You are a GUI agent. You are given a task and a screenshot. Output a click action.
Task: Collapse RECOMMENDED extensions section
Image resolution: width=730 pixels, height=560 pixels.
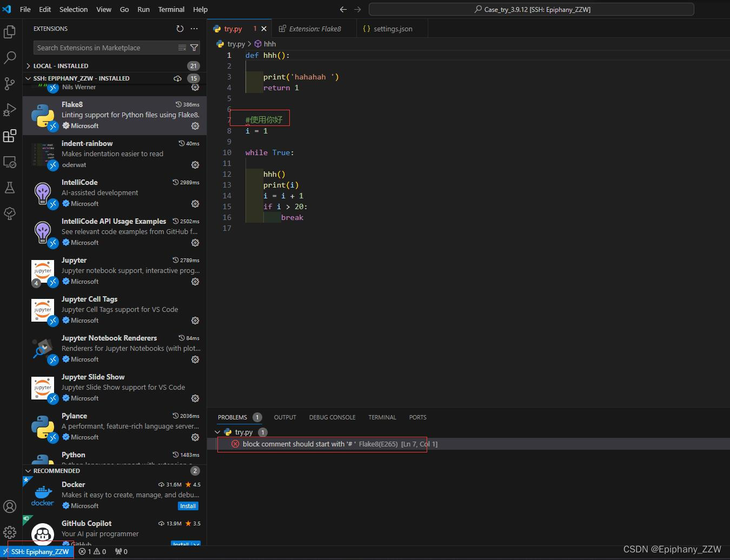coord(114,471)
